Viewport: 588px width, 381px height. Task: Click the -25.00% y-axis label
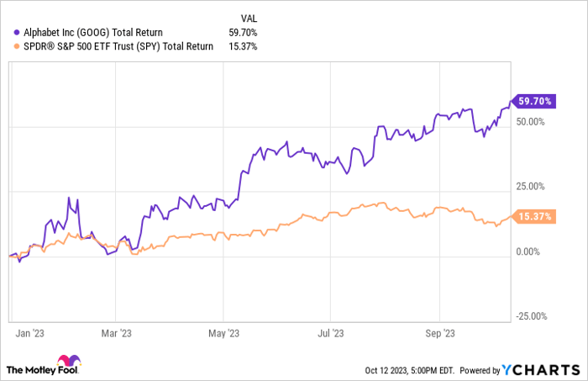[x=530, y=317]
